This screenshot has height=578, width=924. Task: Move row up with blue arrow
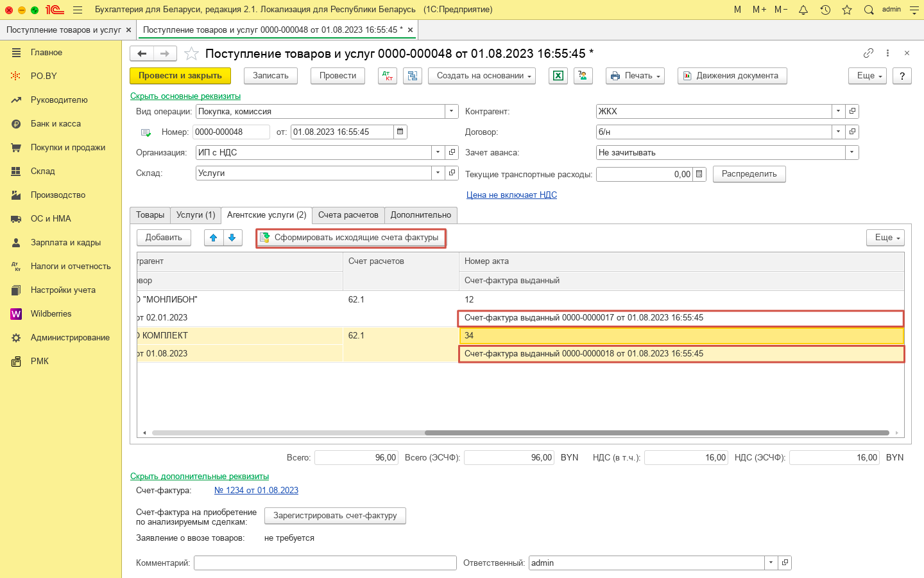pyautogui.click(x=214, y=238)
